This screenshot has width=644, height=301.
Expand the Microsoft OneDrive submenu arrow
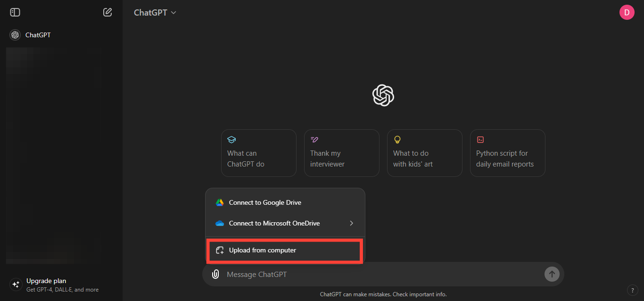[x=351, y=223]
